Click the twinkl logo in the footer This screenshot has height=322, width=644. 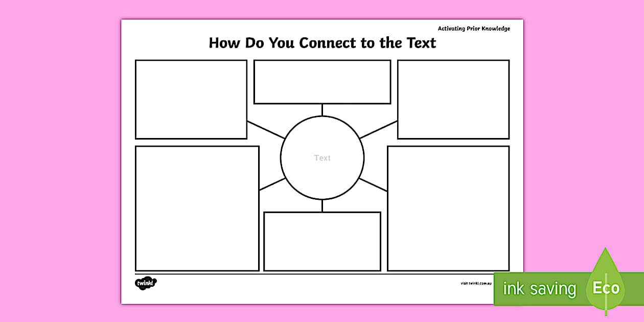pos(146,283)
